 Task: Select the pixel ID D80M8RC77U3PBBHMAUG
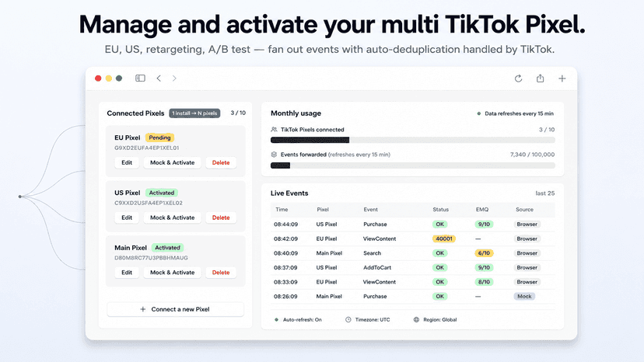click(x=151, y=258)
